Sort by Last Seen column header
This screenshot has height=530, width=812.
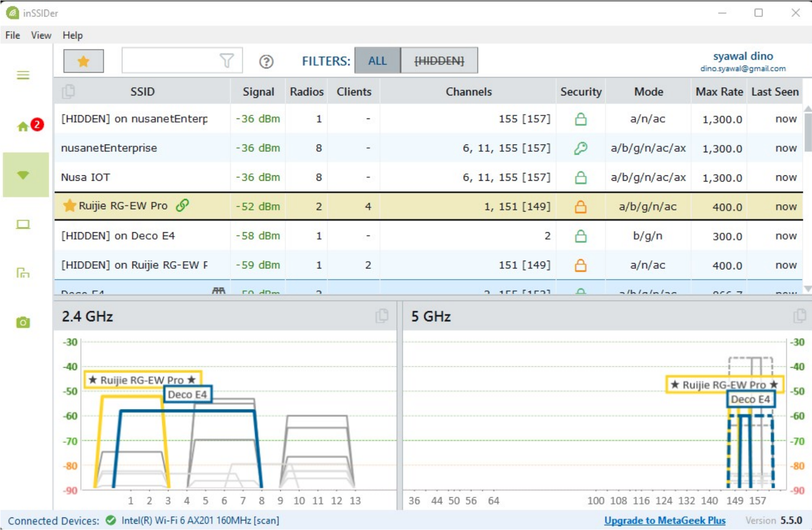(x=775, y=92)
